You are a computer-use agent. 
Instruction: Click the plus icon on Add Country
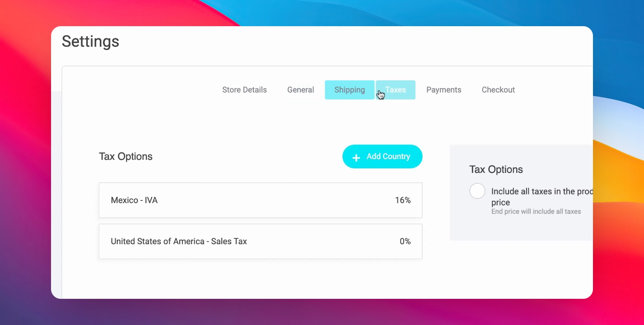[x=356, y=158]
